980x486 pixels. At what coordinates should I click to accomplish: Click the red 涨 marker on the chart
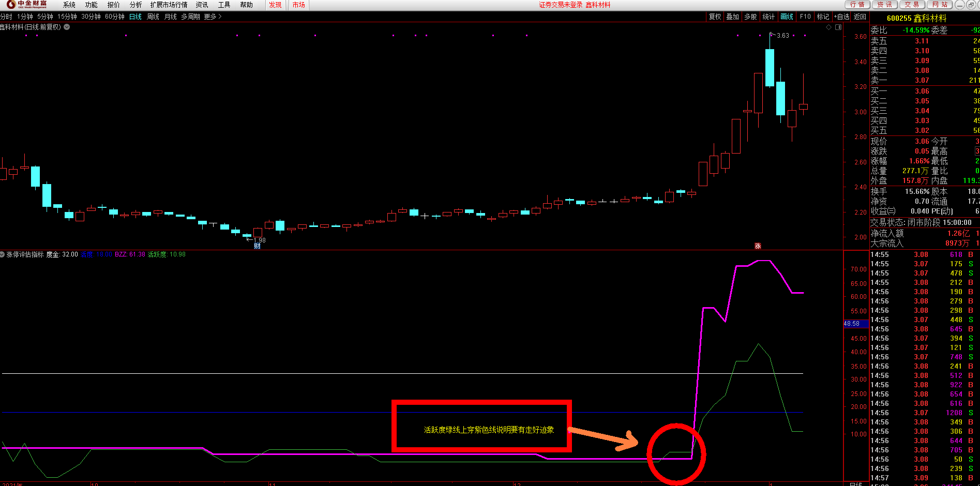point(758,246)
